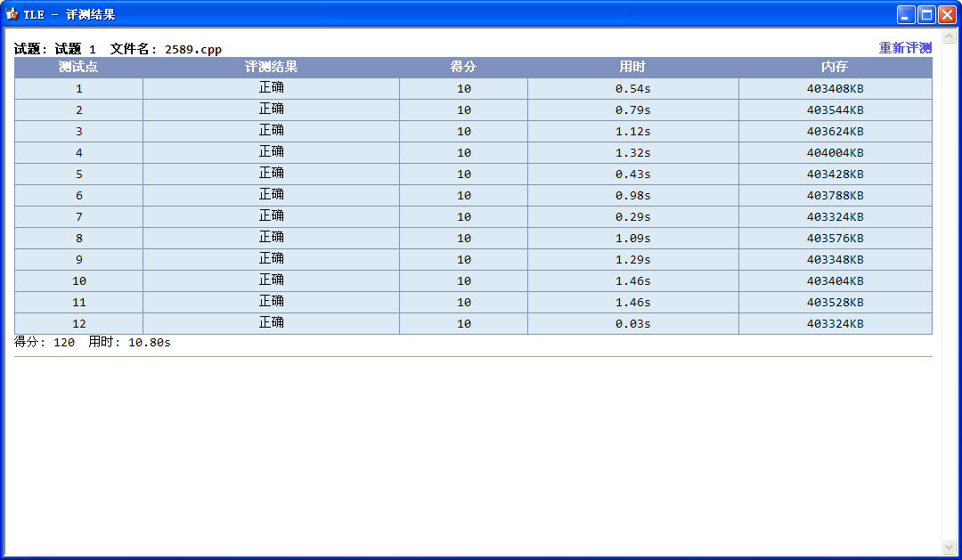Click memory cell 403404KB
The width and height of the screenshot is (962, 560).
[x=835, y=281]
